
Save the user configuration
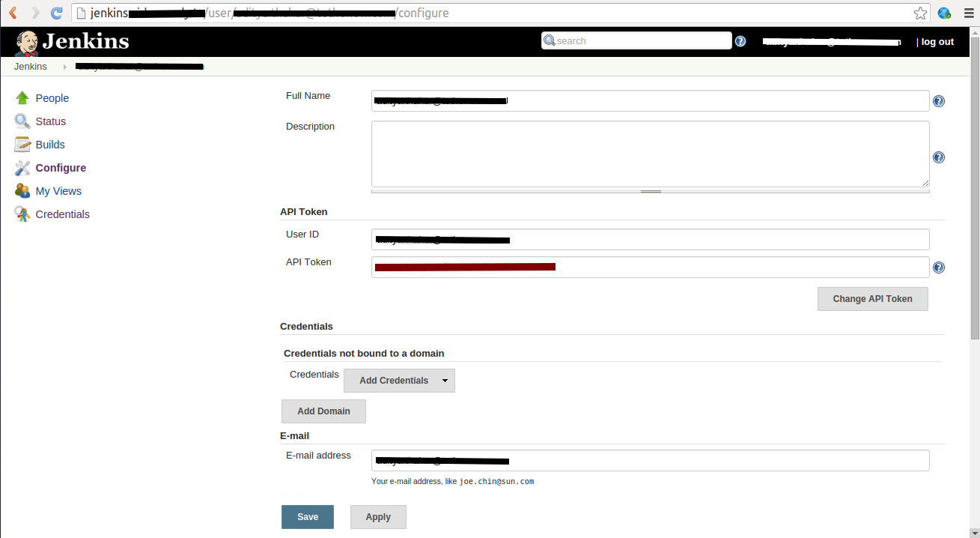[308, 517]
